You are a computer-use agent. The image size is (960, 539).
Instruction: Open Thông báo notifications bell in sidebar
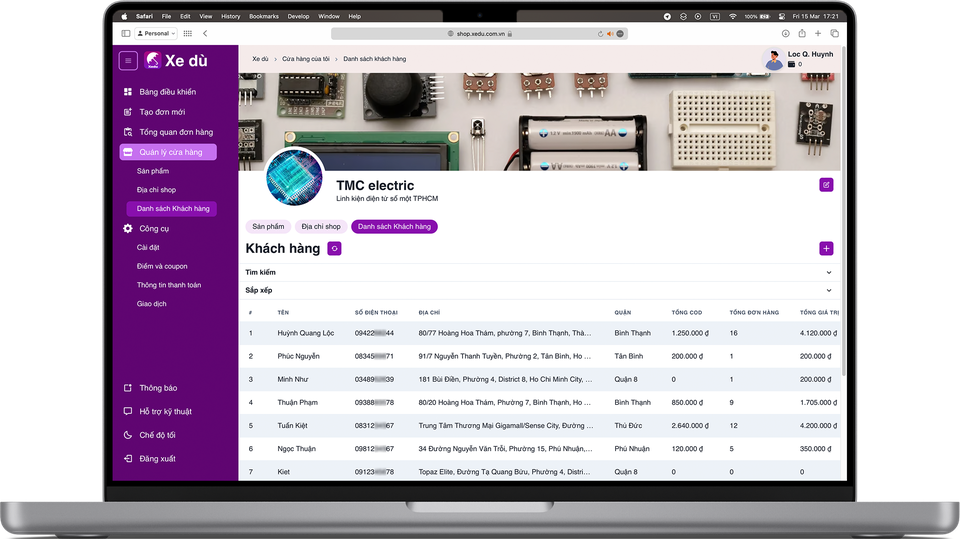(128, 388)
